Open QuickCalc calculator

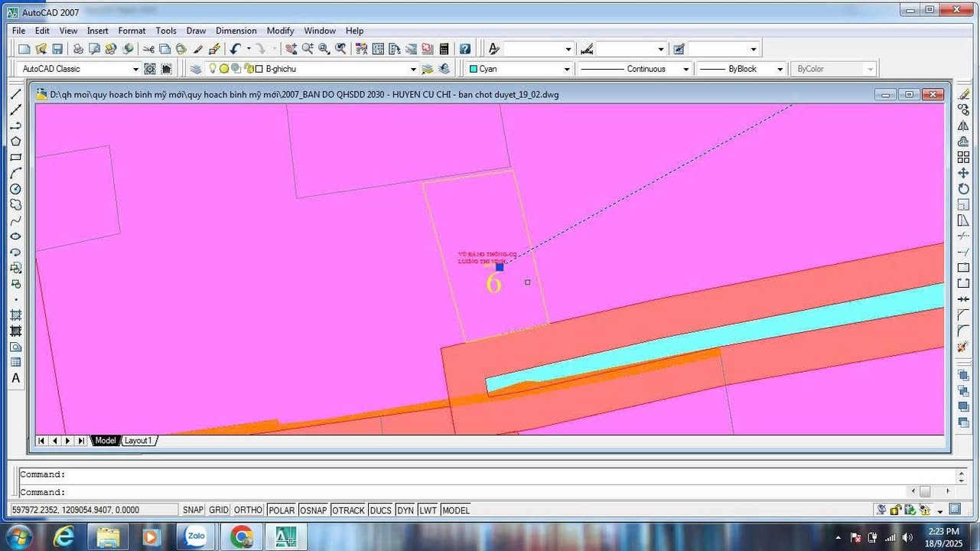point(444,48)
